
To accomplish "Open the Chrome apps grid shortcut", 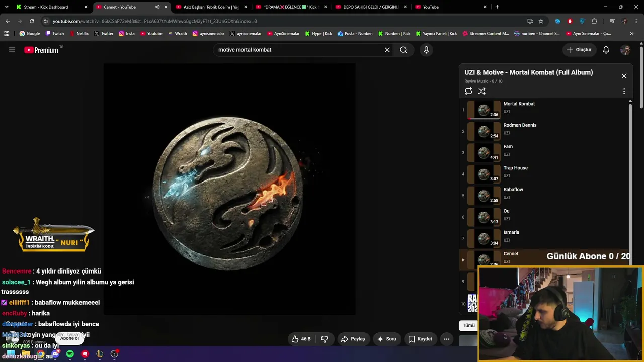I will (7, 34).
